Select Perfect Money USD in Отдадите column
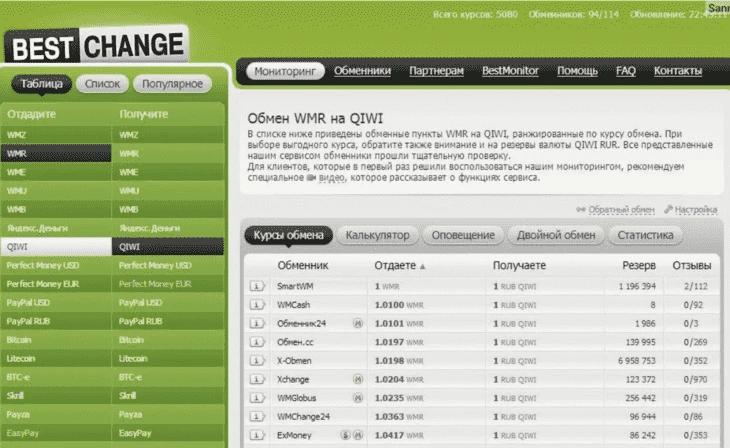The height and width of the screenshot is (448, 730). tap(56, 265)
